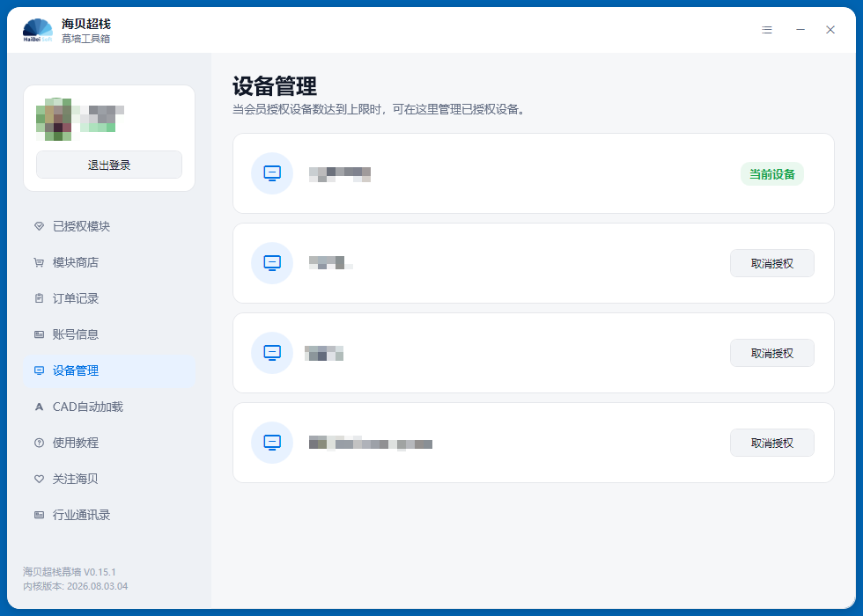
Task: Click the 当前设备 green badge
Action: pos(772,174)
